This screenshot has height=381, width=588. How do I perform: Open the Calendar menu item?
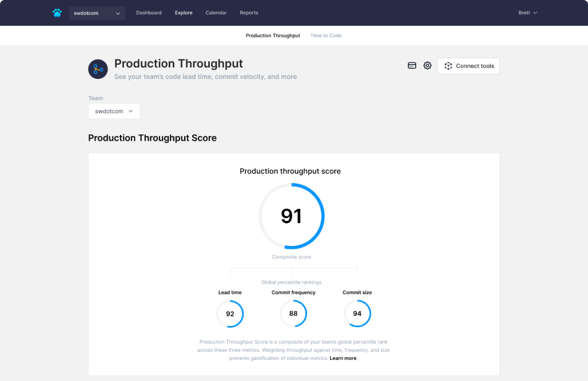point(216,13)
